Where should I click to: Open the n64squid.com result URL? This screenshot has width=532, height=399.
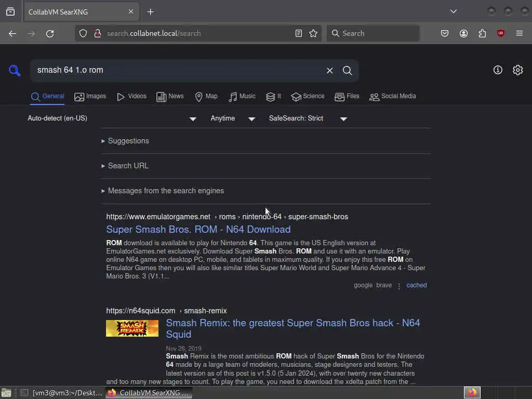[166, 311]
